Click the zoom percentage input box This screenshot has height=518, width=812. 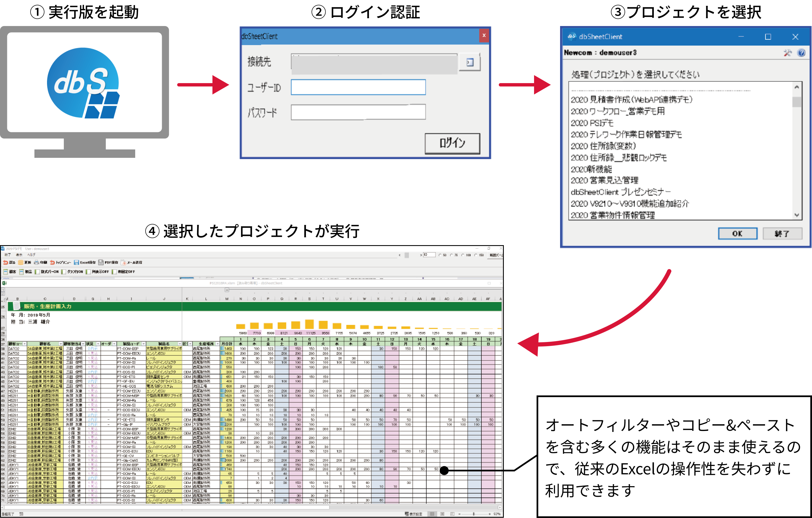pyautogui.click(x=429, y=255)
